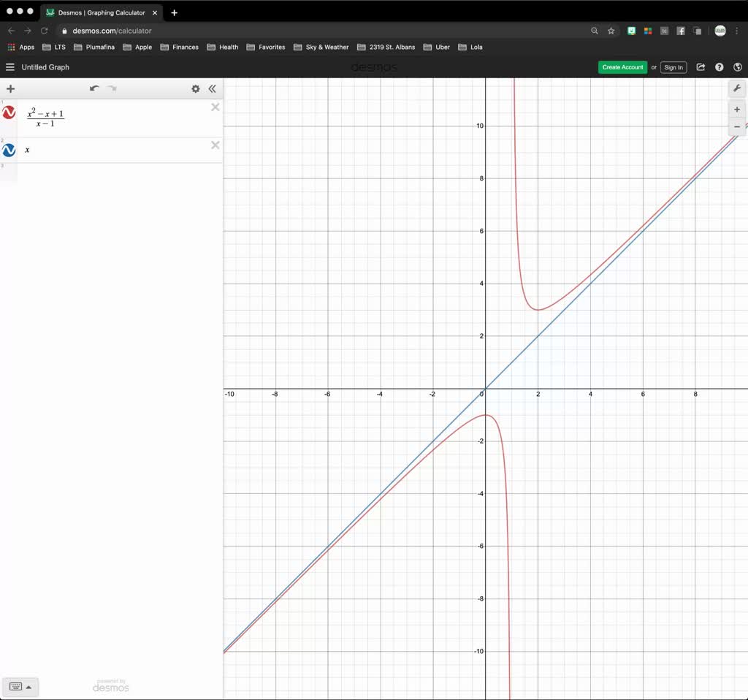Zoom in using the plus button

click(x=737, y=109)
